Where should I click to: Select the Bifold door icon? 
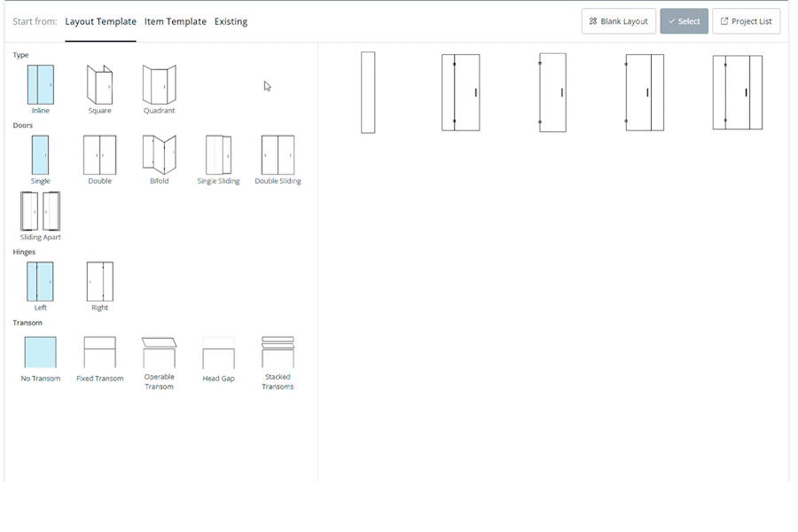click(x=159, y=155)
